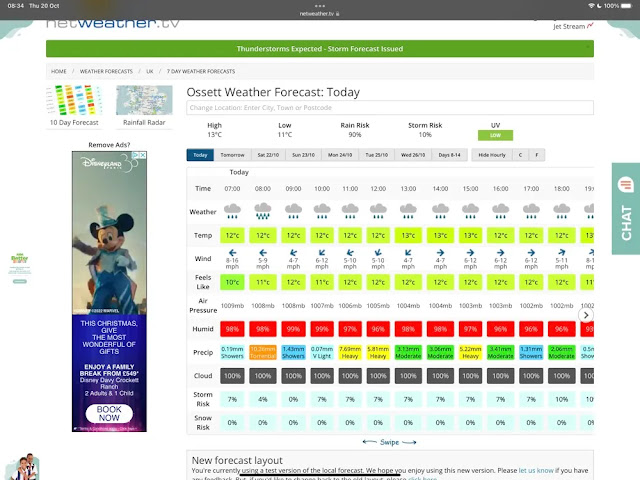Click the 12:00 wind direction arrow

tap(378, 253)
